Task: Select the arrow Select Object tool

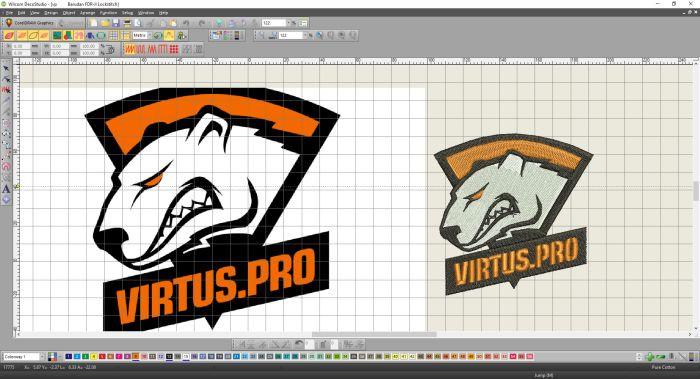Action: click(x=6, y=68)
